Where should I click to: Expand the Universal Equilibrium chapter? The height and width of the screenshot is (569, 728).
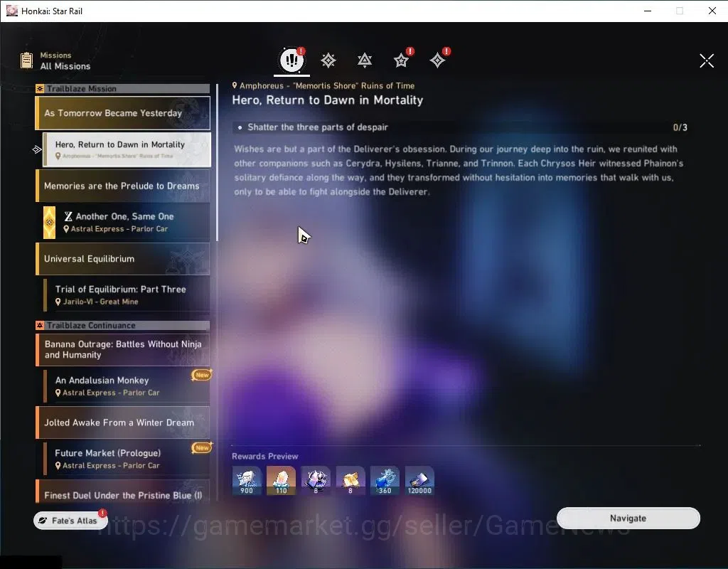(x=122, y=259)
